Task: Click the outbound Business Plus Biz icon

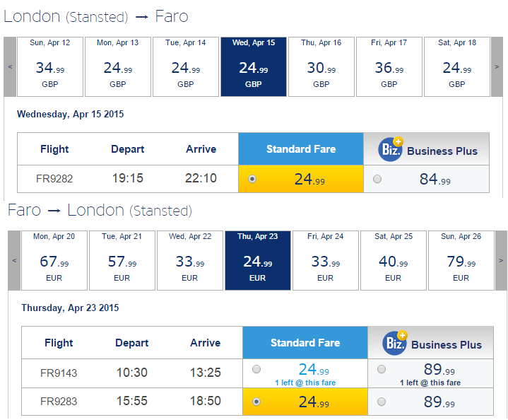Action: click(x=391, y=149)
